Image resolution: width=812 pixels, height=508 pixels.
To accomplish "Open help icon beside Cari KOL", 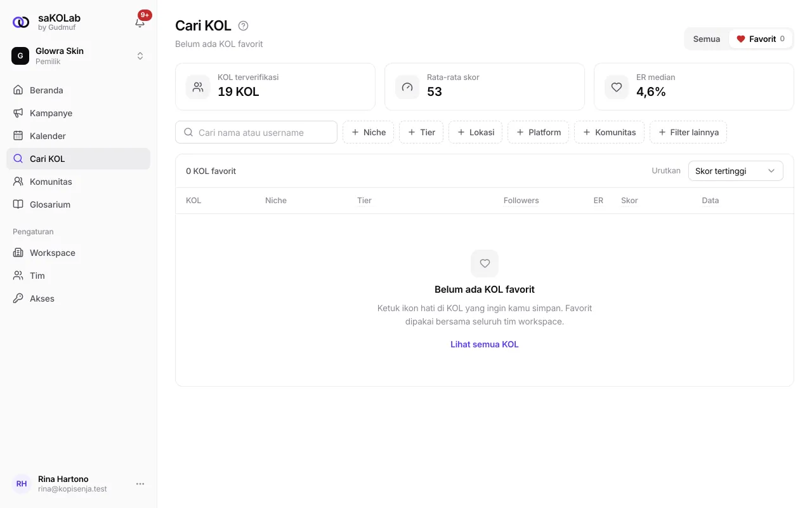I will (x=243, y=26).
